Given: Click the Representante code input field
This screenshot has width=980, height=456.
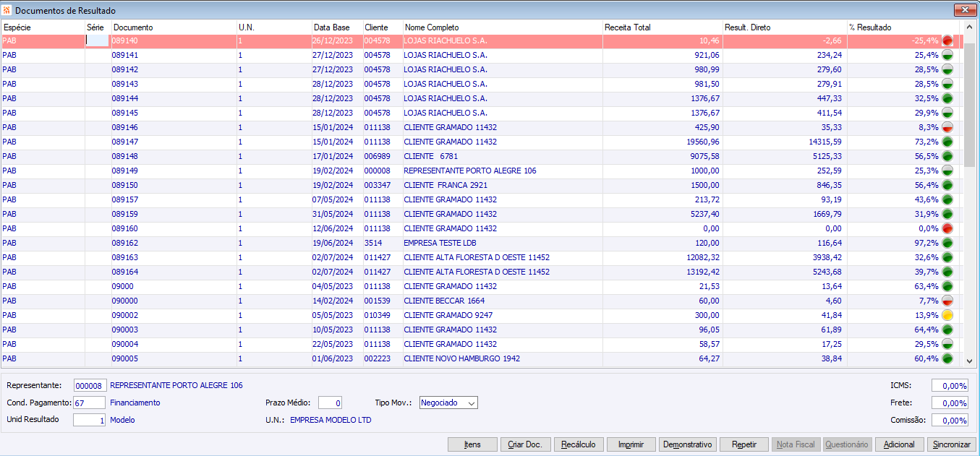Looking at the screenshot, I should pos(90,385).
